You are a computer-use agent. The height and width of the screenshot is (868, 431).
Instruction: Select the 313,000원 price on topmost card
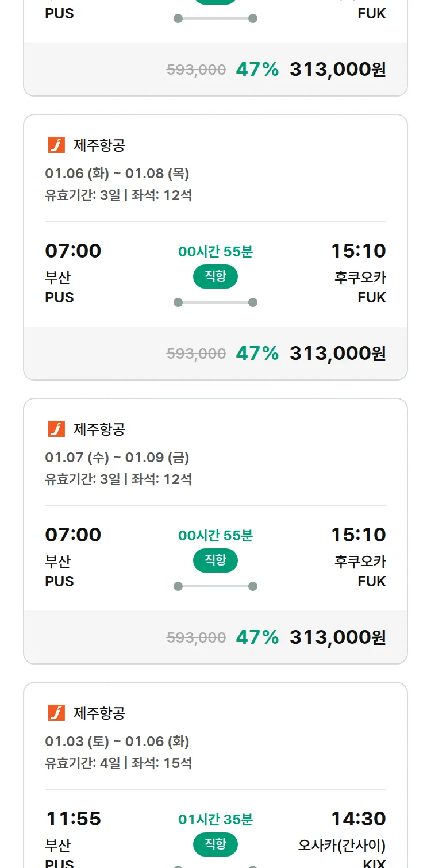click(337, 70)
